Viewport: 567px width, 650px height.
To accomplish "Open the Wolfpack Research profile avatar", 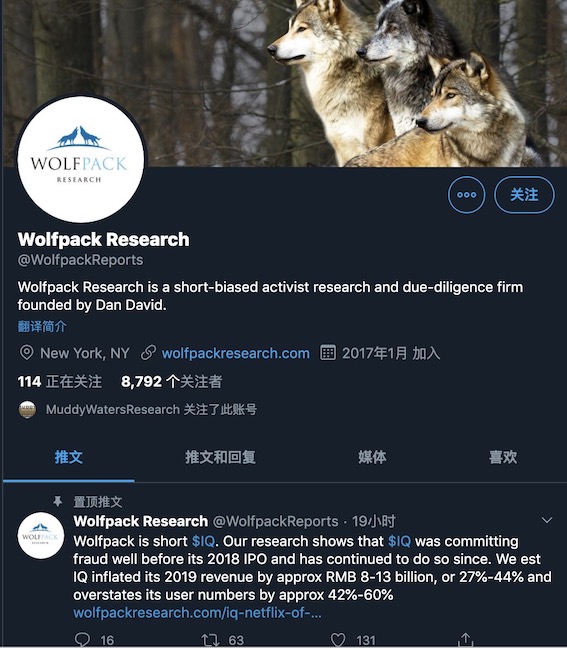I will pyautogui.click(x=81, y=160).
